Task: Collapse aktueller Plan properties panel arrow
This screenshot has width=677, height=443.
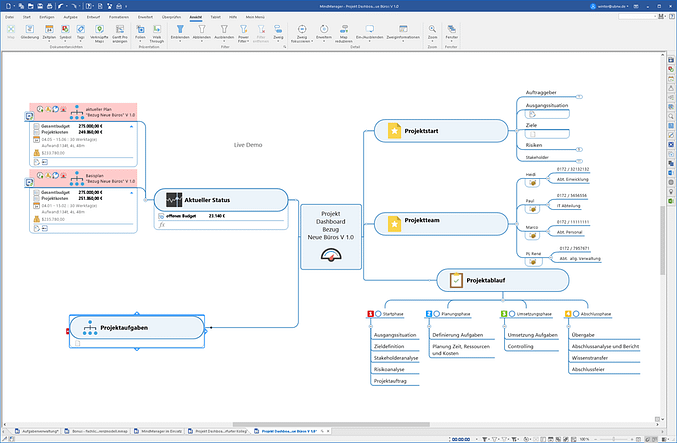Action: coord(132,127)
